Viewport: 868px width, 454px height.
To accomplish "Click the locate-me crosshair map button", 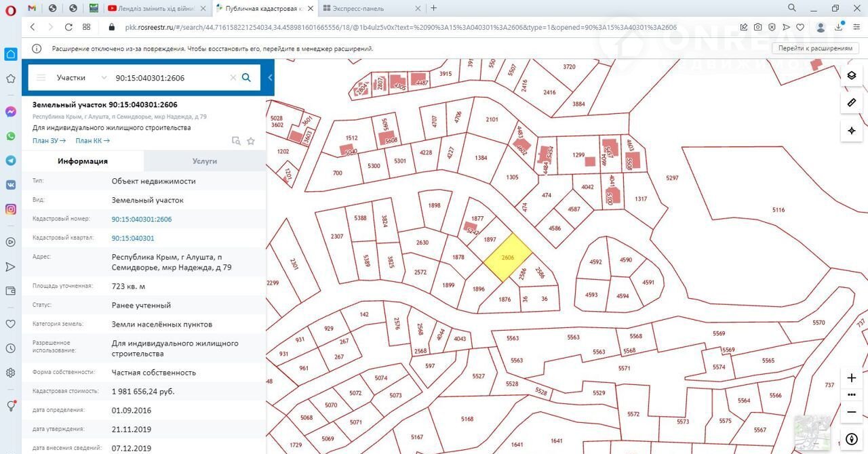I will click(x=852, y=130).
